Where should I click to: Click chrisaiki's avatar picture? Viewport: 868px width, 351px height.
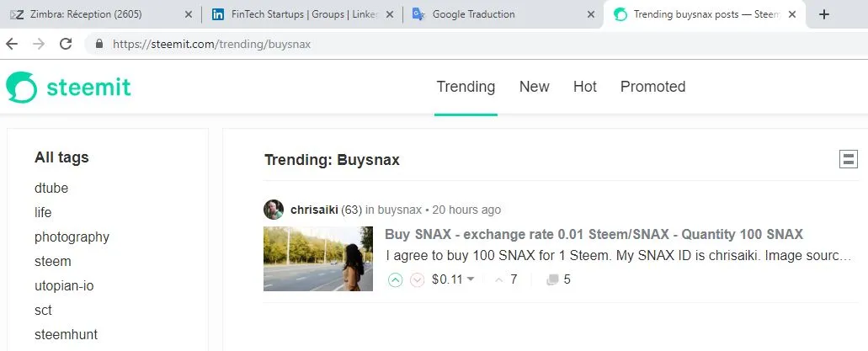coord(274,210)
